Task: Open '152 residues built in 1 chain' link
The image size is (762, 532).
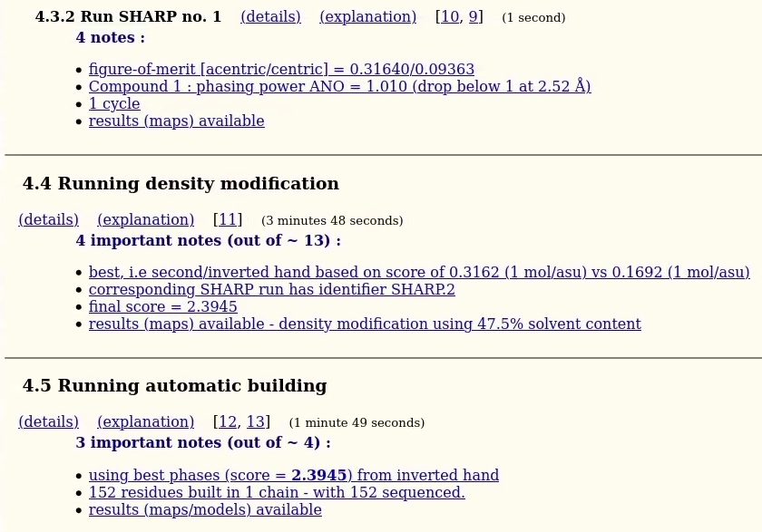Action: point(277,493)
